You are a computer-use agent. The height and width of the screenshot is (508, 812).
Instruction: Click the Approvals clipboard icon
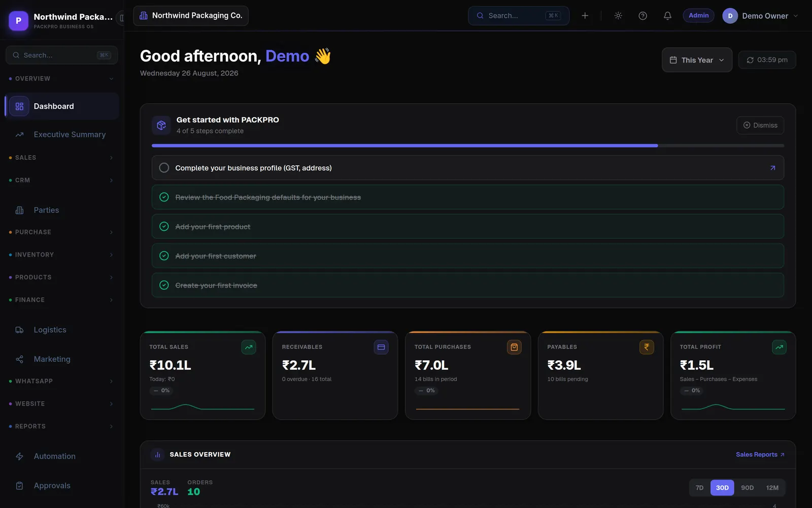click(x=19, y=486)
